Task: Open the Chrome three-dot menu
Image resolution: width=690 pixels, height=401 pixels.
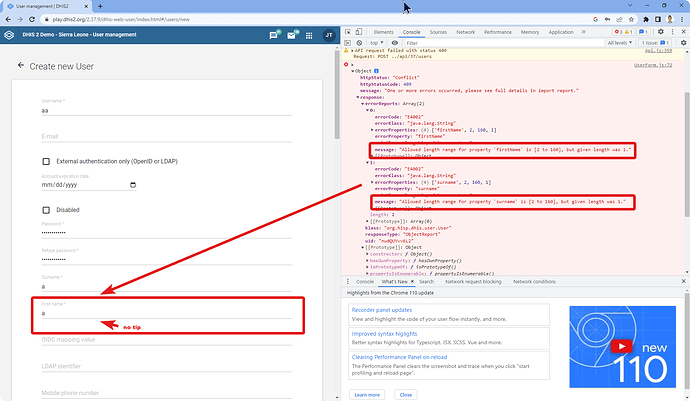Action: tap(682, 19)
